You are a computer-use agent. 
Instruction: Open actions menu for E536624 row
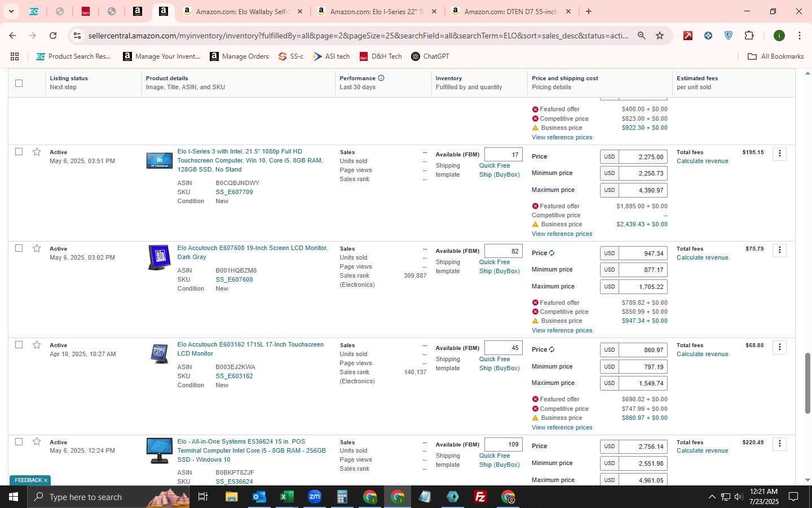(x=779, y=444)
